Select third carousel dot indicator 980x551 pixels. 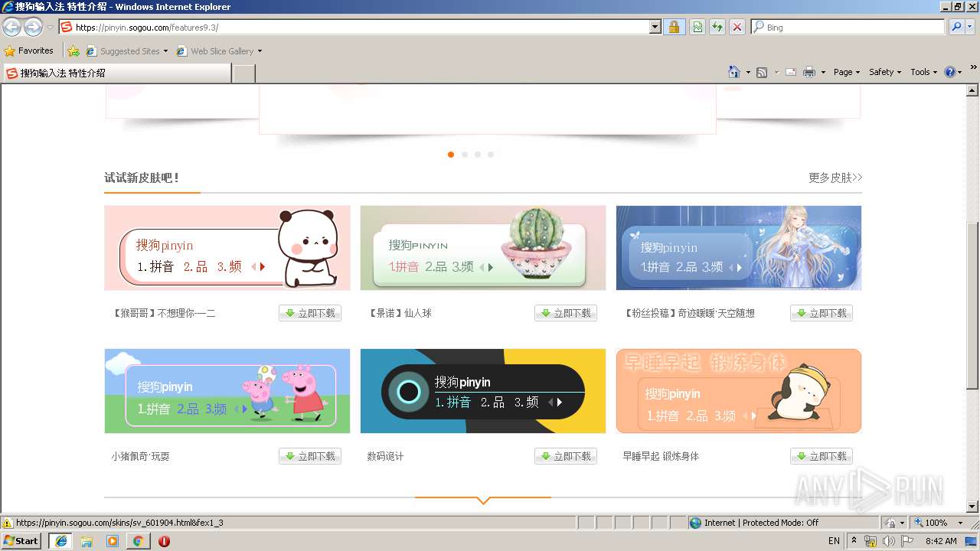point(477,155)
